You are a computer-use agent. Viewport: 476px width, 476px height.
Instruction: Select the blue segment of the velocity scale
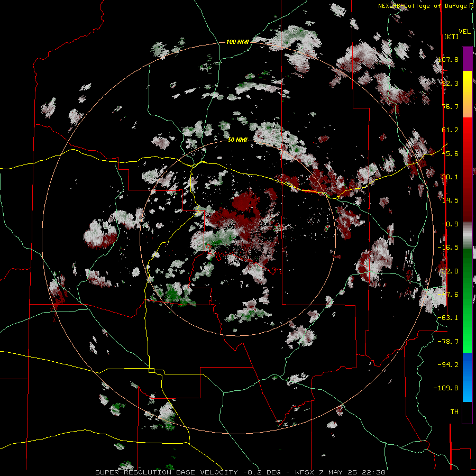[467, 377]
